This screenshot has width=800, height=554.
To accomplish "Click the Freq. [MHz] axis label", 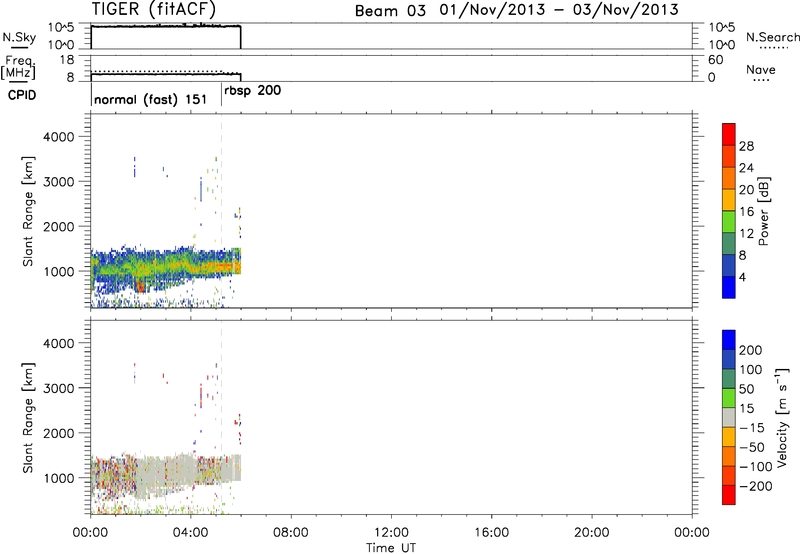I will click(x=18, y=68).
